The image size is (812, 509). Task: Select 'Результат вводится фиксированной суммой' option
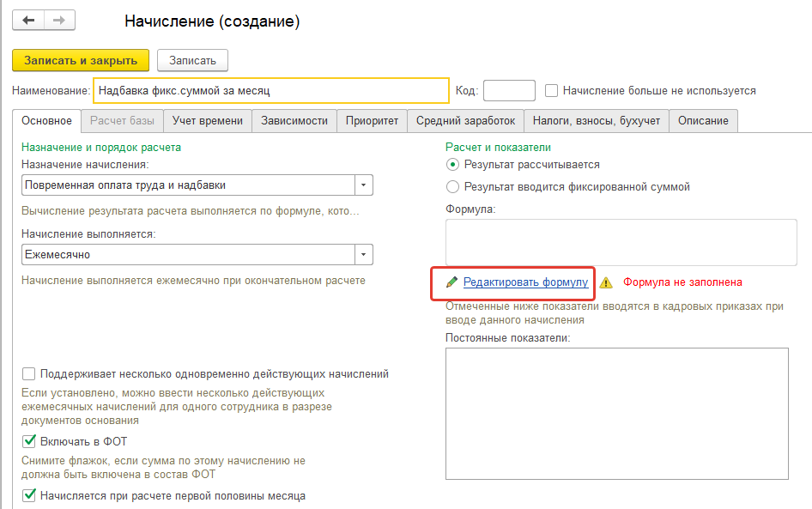click(x=453, y=186)
